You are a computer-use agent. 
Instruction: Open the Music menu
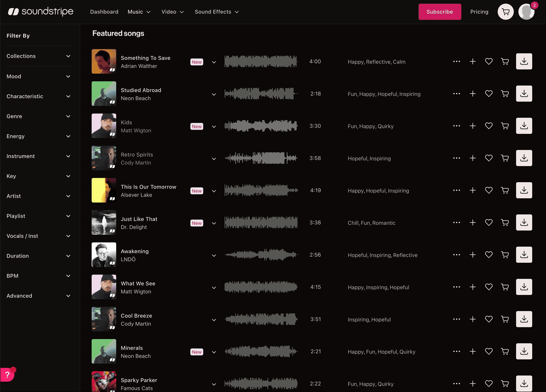point(139,12)
